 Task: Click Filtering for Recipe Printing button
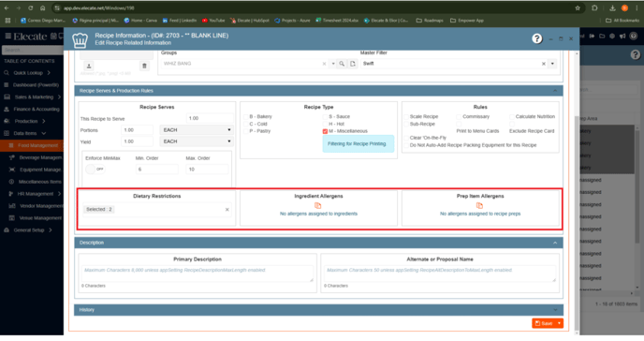click(357, 143)
